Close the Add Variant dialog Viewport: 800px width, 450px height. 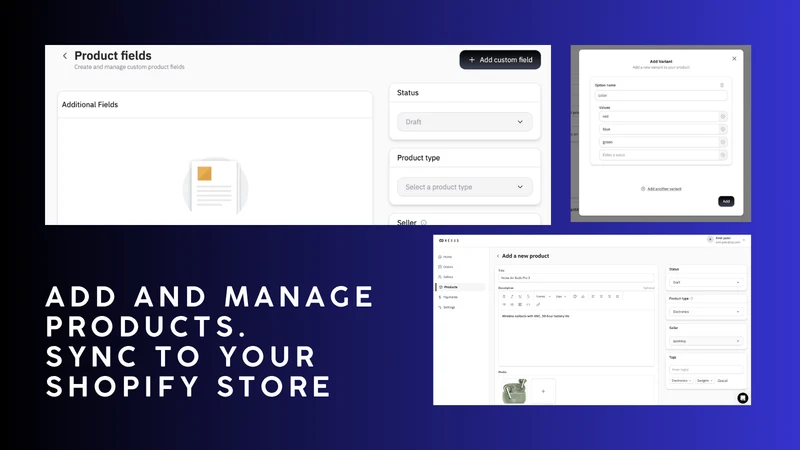(x=734, y=59)
